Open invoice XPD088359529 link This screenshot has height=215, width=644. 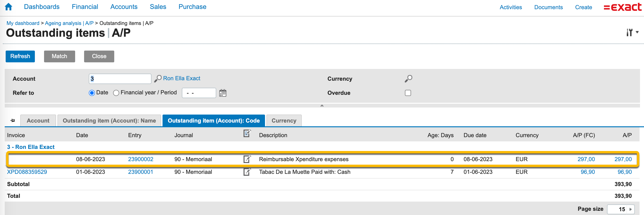point(27,172)
